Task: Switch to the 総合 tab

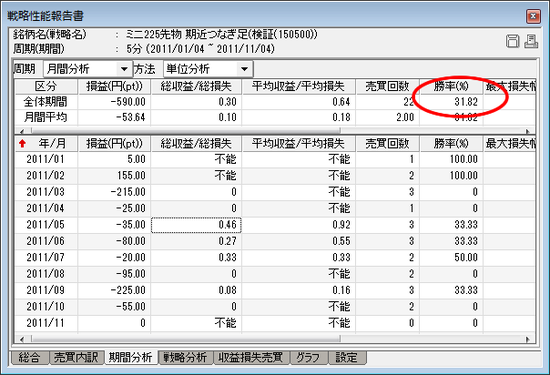Action: coord(29,357)
